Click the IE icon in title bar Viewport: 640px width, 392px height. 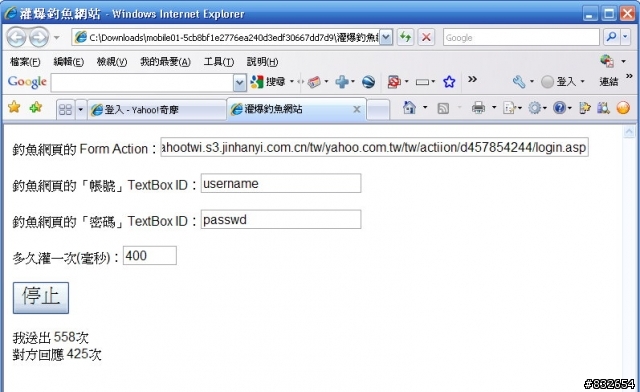point(10,13)
